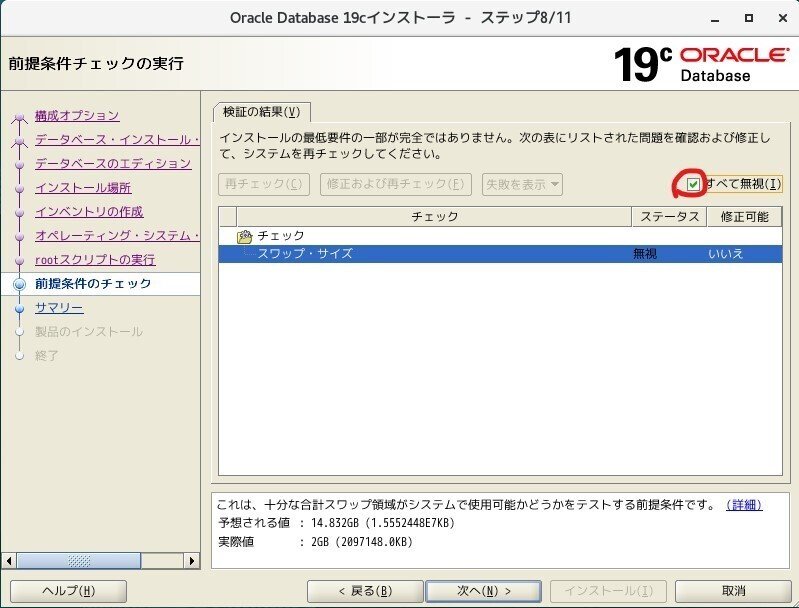Click the sidebar horizontal scrollbar thumb

click(x=79, y=561)
